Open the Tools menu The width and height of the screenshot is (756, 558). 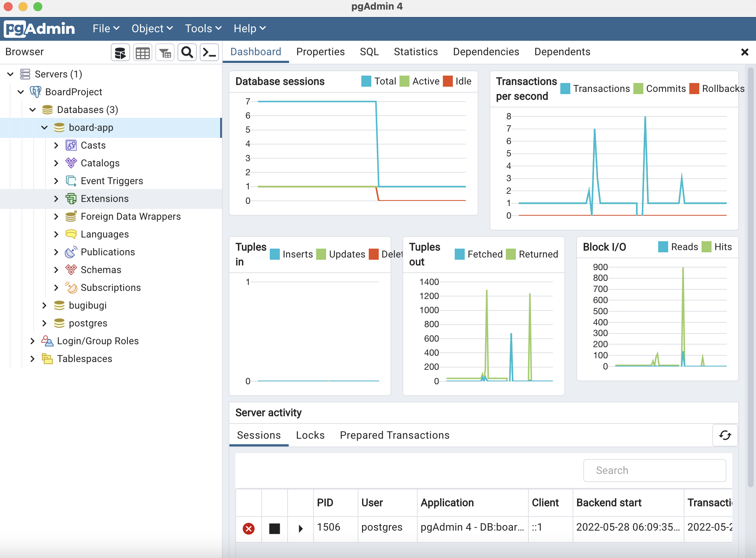pos(203,29)
